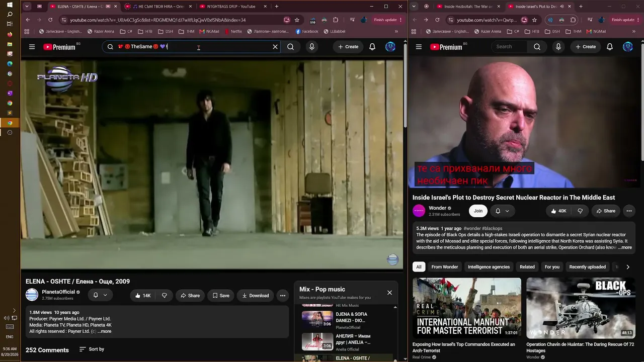644x362 pixels.
Task: Open more actions for Wonder video
Action: (x=629, y=211)
